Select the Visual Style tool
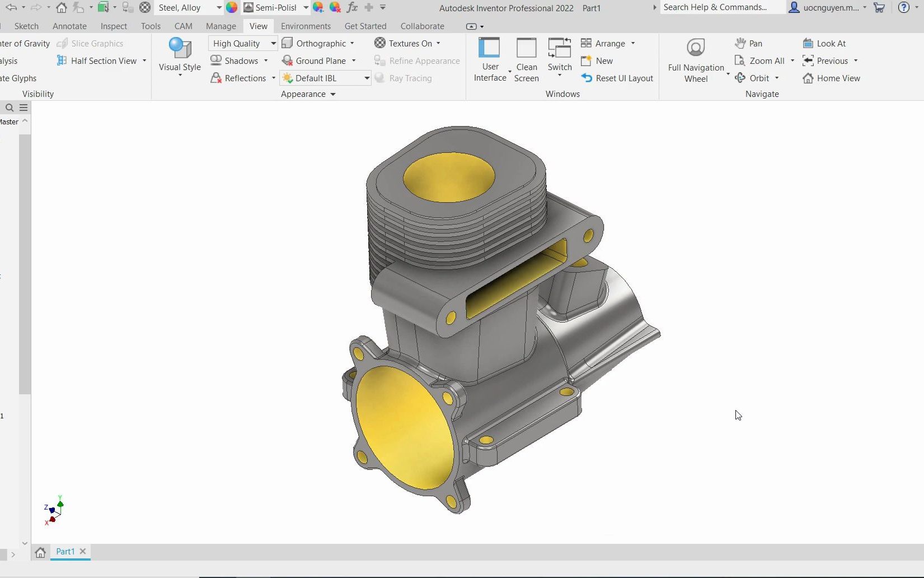 179,56
